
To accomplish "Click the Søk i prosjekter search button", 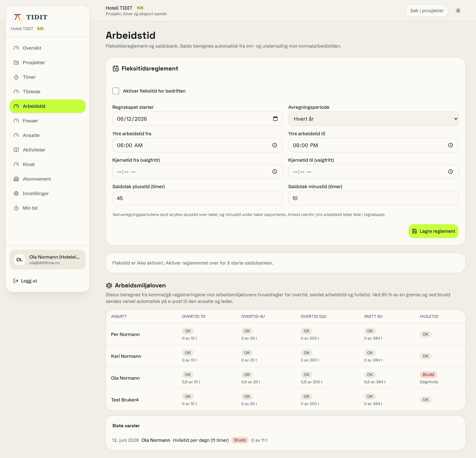I will point(427,10).
